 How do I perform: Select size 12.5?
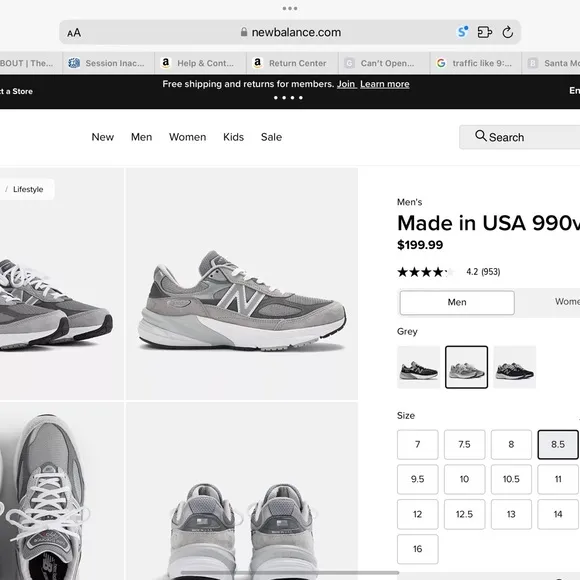(x=465, y=514)
